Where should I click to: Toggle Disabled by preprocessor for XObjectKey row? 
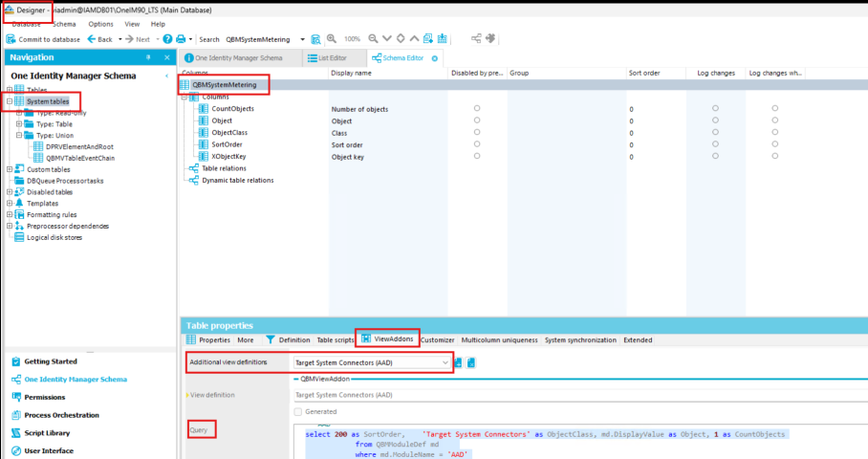(x=477, y=156)
